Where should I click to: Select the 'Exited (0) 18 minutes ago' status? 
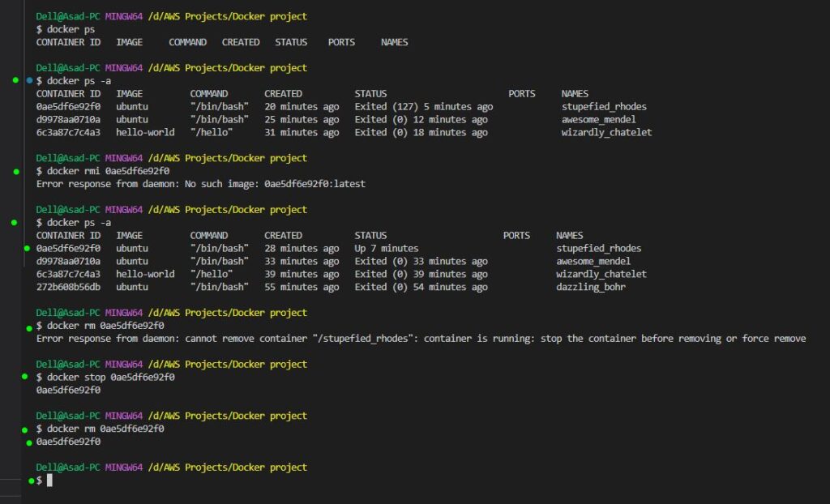tap(421, 132)
